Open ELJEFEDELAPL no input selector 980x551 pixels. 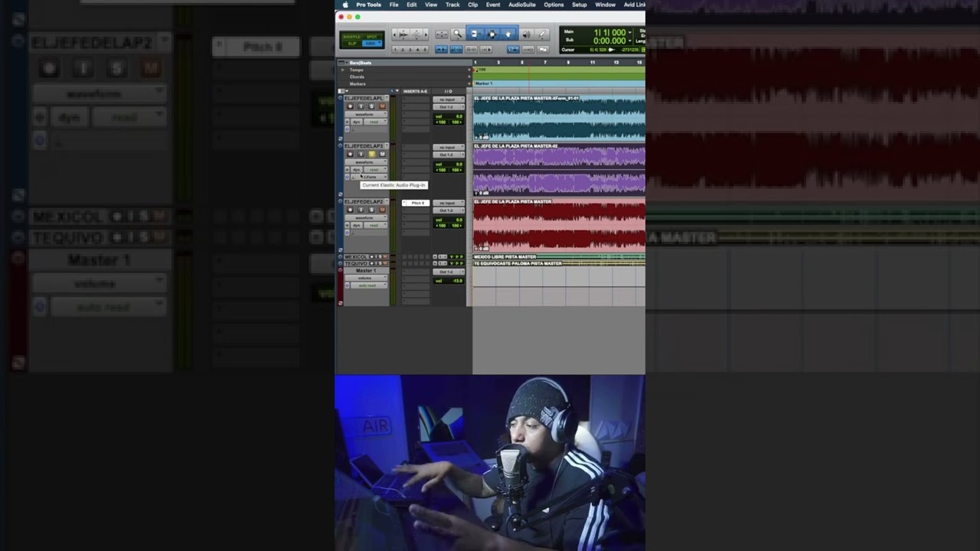(x=449, y=99)
